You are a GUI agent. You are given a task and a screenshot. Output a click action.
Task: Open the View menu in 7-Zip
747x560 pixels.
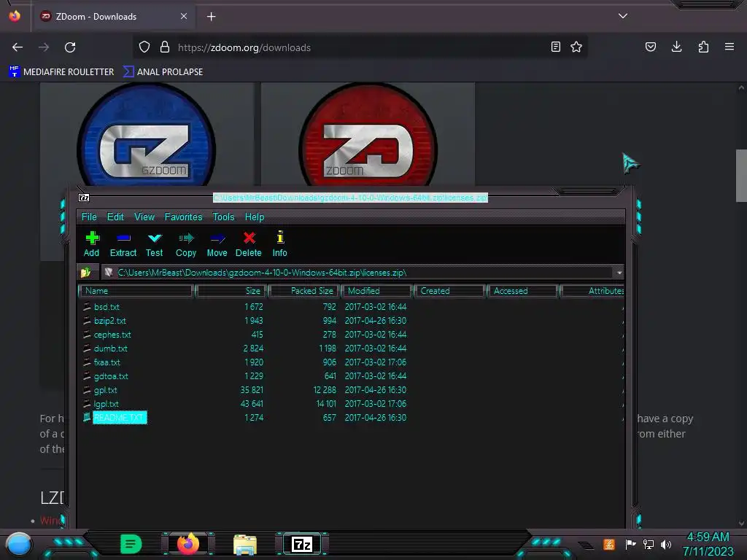tap(144, 217)
